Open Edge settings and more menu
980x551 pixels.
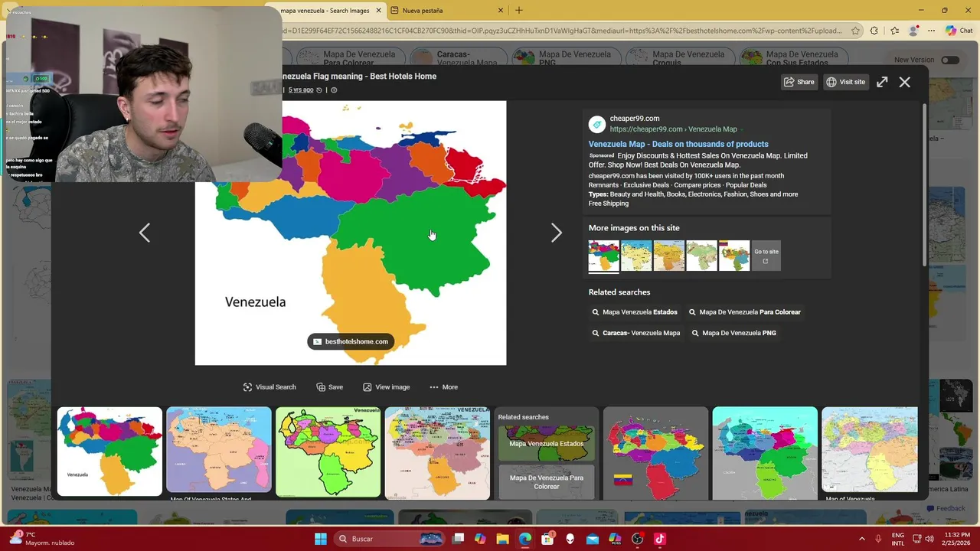pyautogui.click(x=931, y=31)
